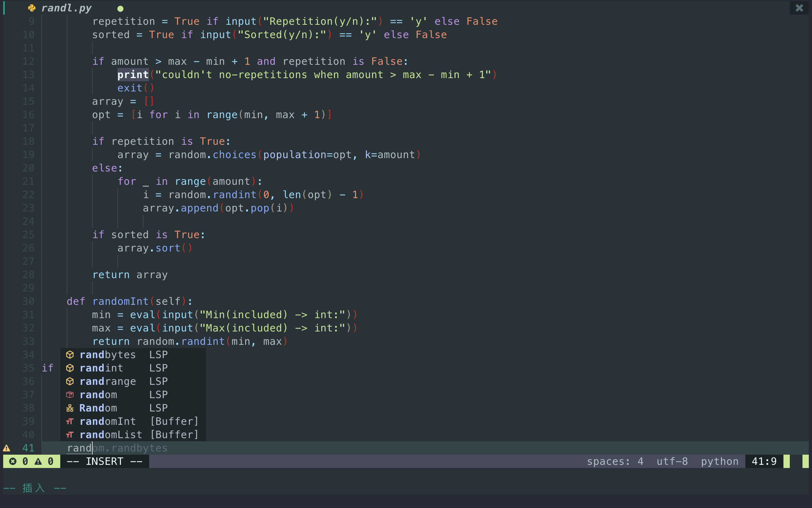Image resolution: width=812 pixels, height=508 pixels.
Task: Click the exit() call on line 14
Action: pos(135,88)
